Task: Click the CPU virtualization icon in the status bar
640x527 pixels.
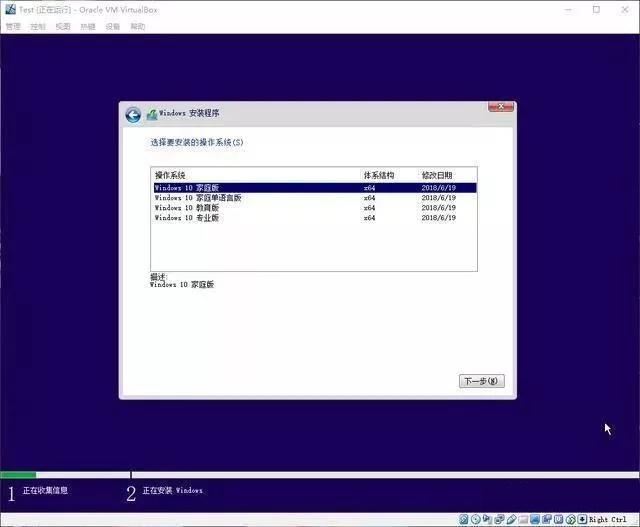Action: tap(558, 519)
